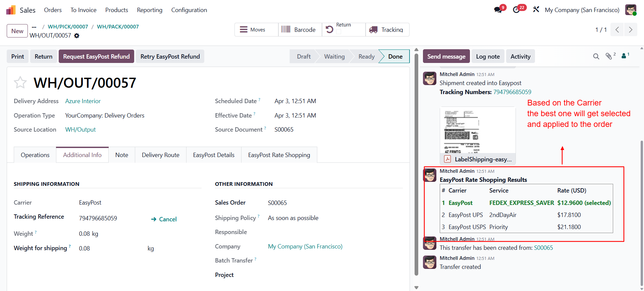Open S00065 link in chatter message
The image size is (644, 291).
click(x=543, y=248)
